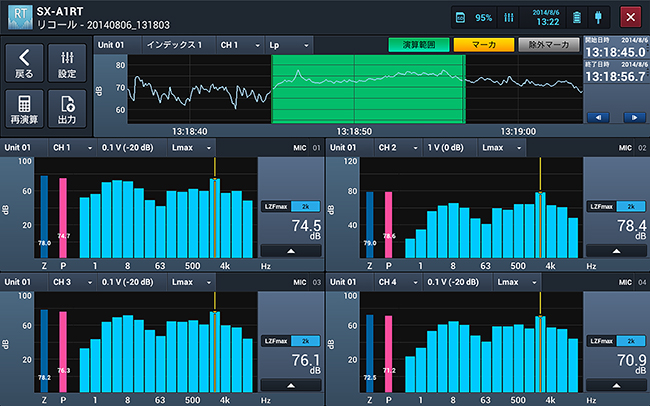Select the インデックス 1 field

(x=179, y=45)
